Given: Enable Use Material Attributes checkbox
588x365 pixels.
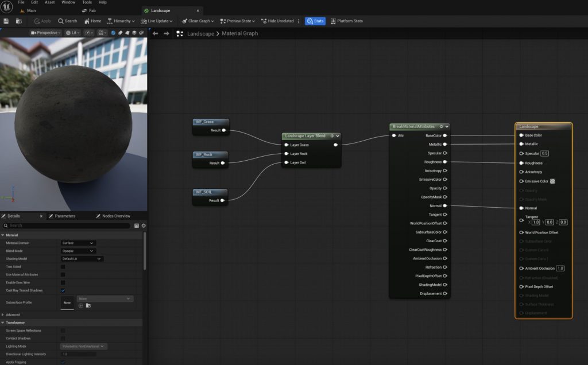Looking at the screenshot, I should (x=63, y=275).
